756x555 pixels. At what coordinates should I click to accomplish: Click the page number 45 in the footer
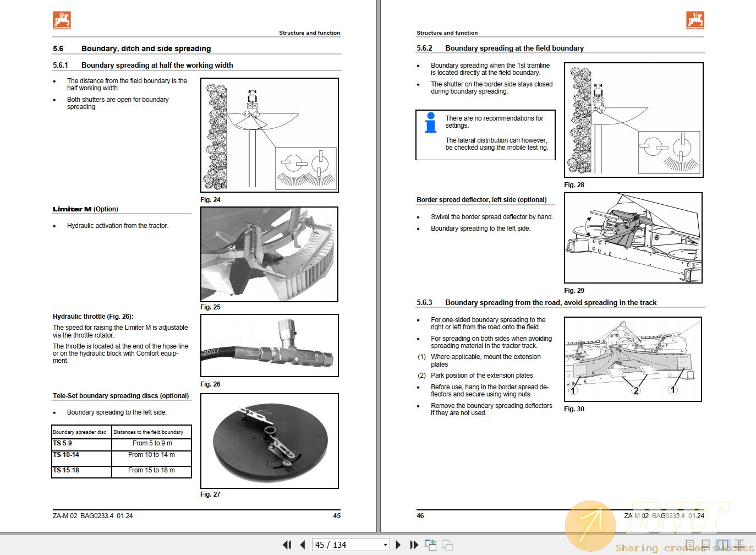pyautogui.click(x=337, y=516)
